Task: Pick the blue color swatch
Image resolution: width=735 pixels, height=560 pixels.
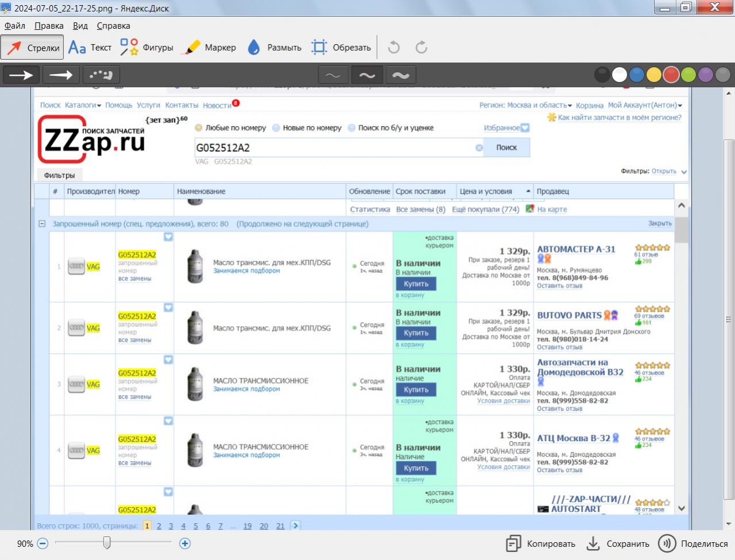Action: [637, 75]
